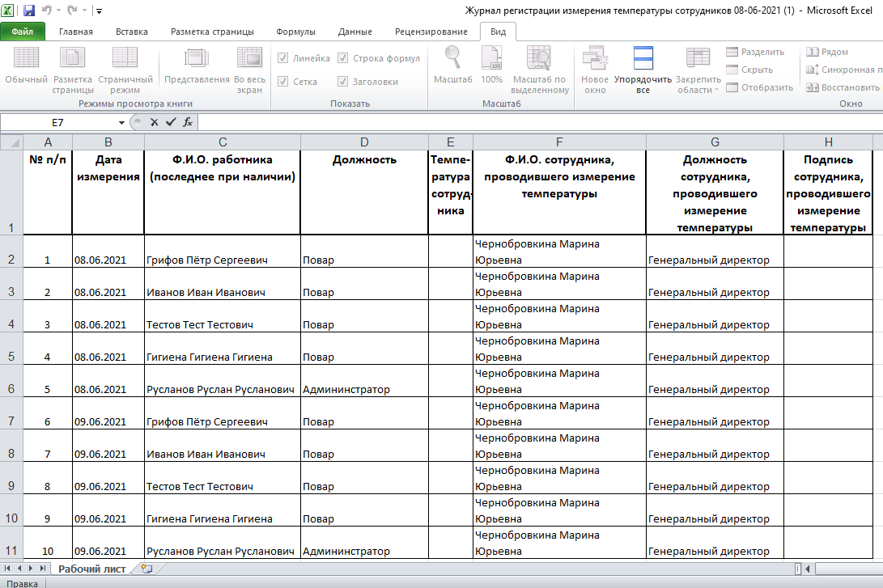Uncheck the Сетка checkbox
Screen dimensions: 883x588
[x=283, y=82]
